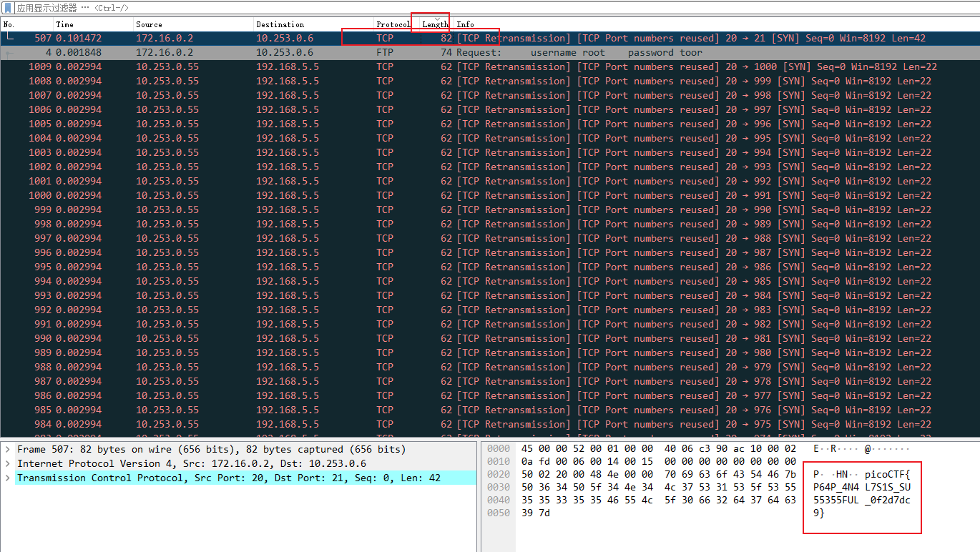Viewport: 980px width, 552px height.
Task: Click ASCII text 'picoCTF{' in hex pane
Action: click(x=888, y=474)
